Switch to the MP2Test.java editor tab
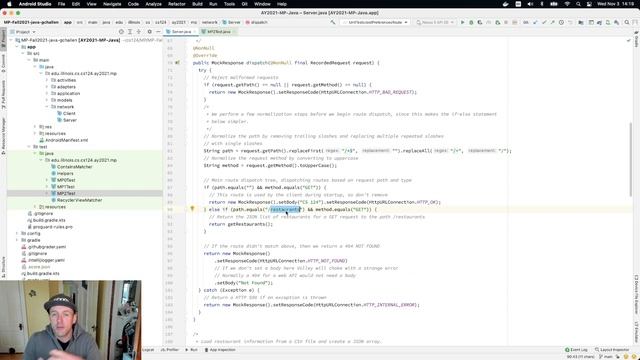The image size is (640, 360). click(x=219, y=32)
